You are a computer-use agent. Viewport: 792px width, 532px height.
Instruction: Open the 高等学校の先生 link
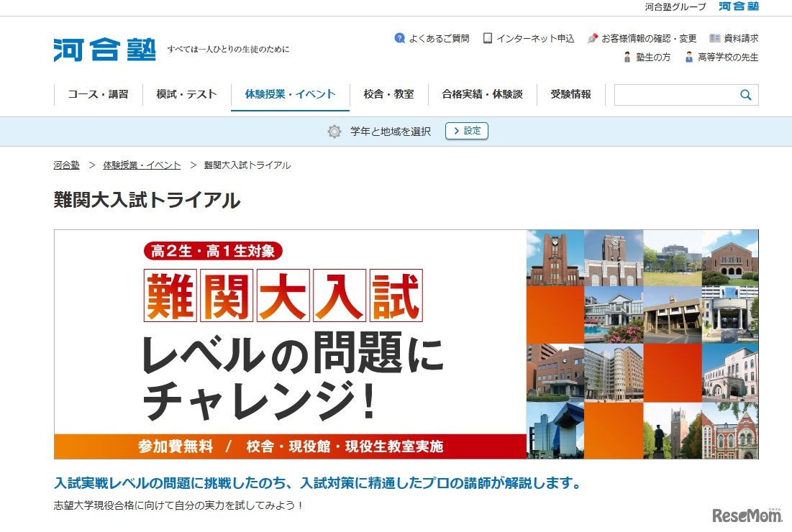pyautogui.click(x=728, y=57)
